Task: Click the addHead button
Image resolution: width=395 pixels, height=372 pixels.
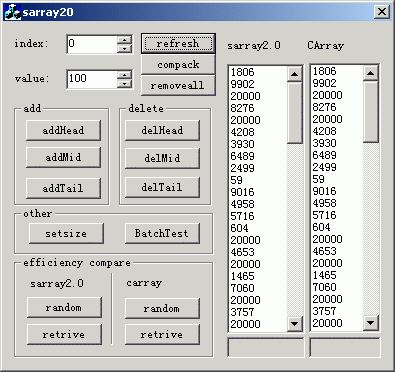Action: tap(63, 130)
